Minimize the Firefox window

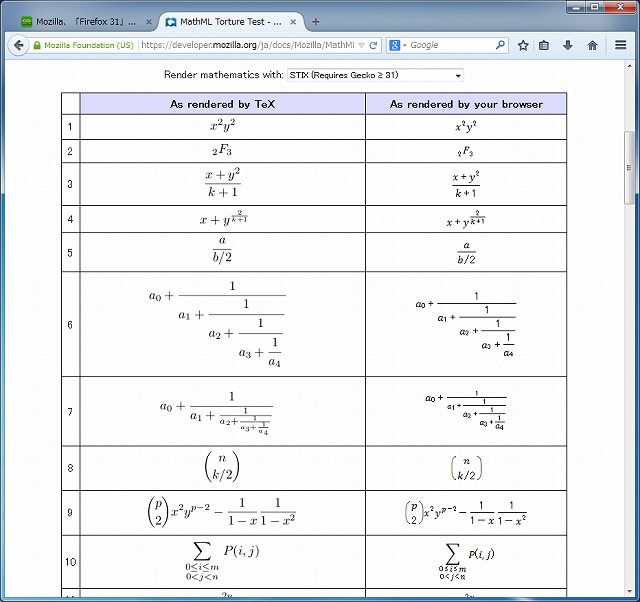point(576,7)
